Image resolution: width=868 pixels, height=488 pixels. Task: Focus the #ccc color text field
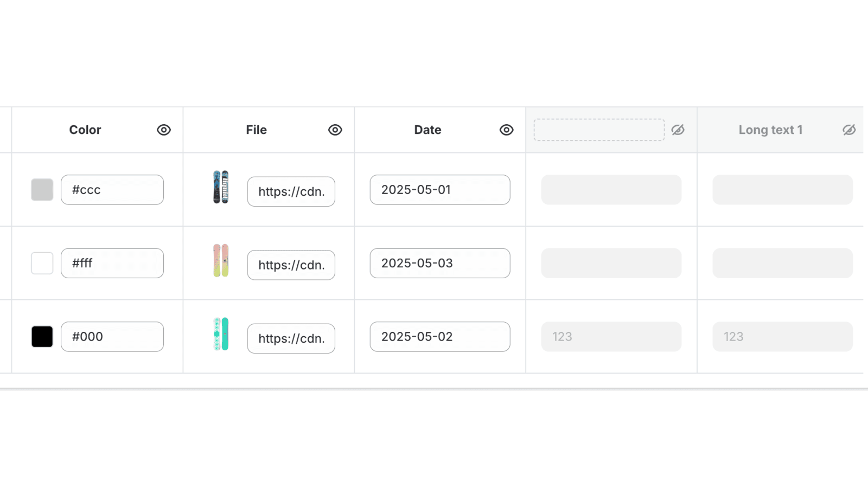coord(112,190)
